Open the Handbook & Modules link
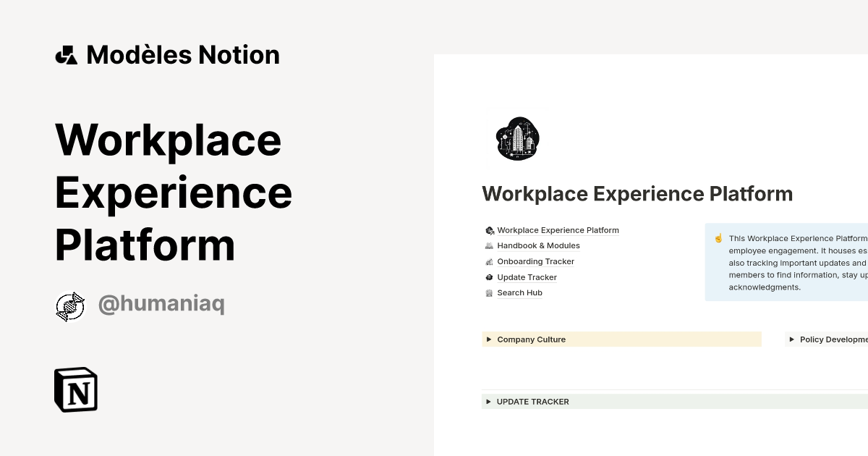 click(x=538, y=245)
